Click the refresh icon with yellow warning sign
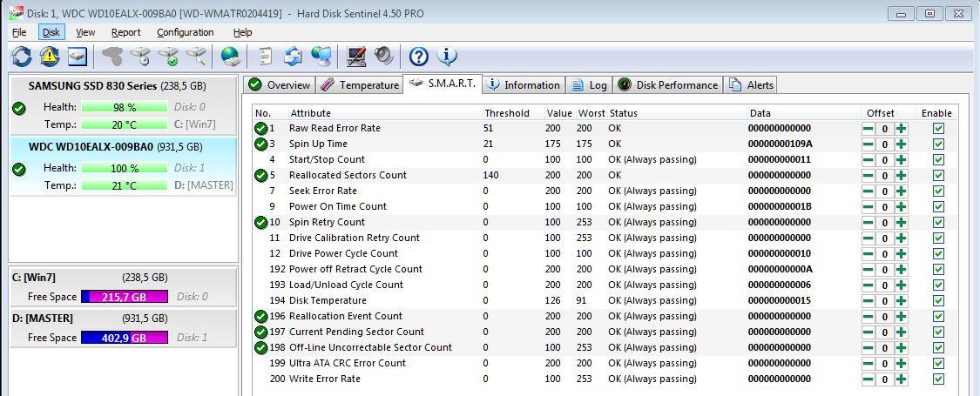 coord(50,57)
